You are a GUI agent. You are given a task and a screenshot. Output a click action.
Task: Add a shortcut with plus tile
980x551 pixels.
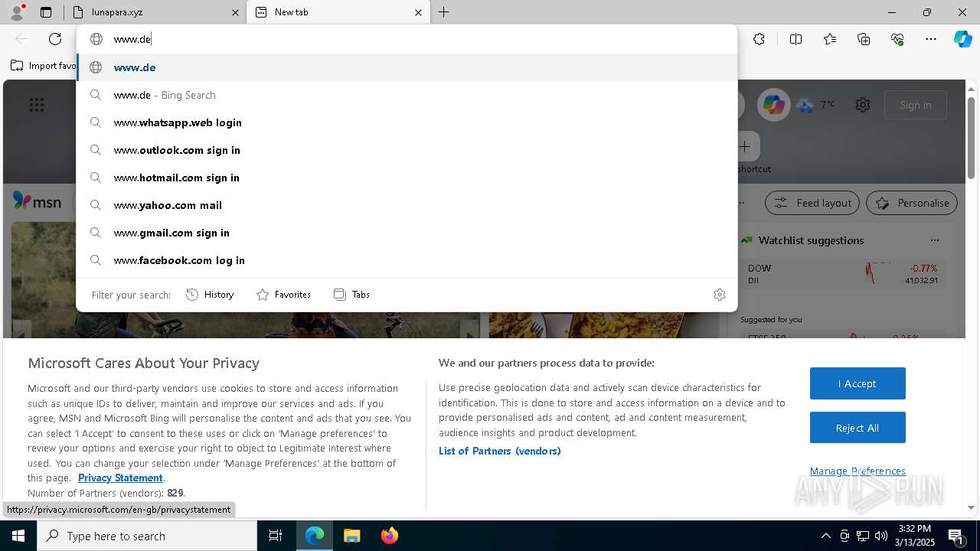pyautogui.click(x=745, y=146)
